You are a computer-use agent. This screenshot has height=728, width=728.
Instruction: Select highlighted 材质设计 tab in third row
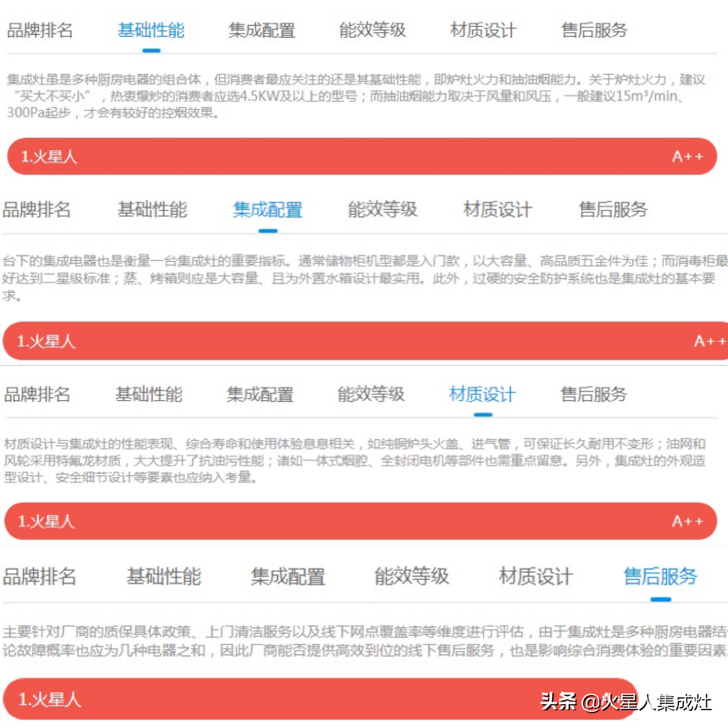click(482, 394)
